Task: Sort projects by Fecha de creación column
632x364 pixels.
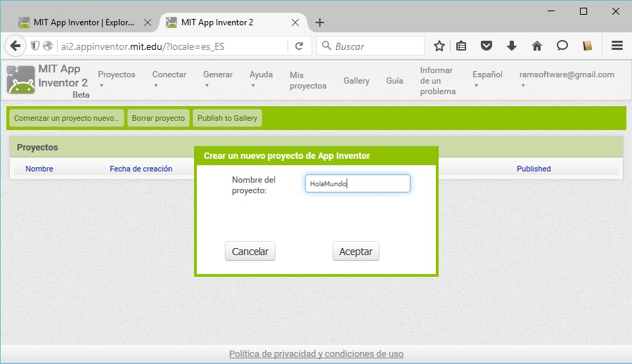Action: 141,169
